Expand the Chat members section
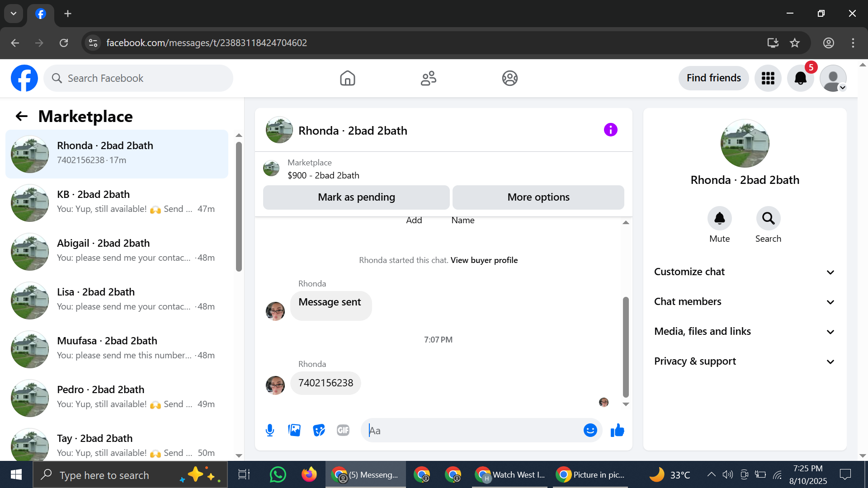The width and height of the screenshot is (868, 488). pos(745,302)
